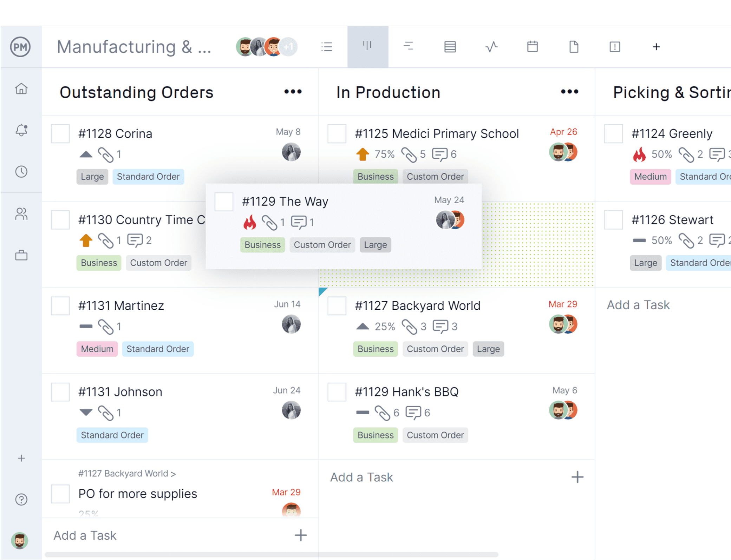Check the #1128 Corina task checkbox

pos(60,134)
